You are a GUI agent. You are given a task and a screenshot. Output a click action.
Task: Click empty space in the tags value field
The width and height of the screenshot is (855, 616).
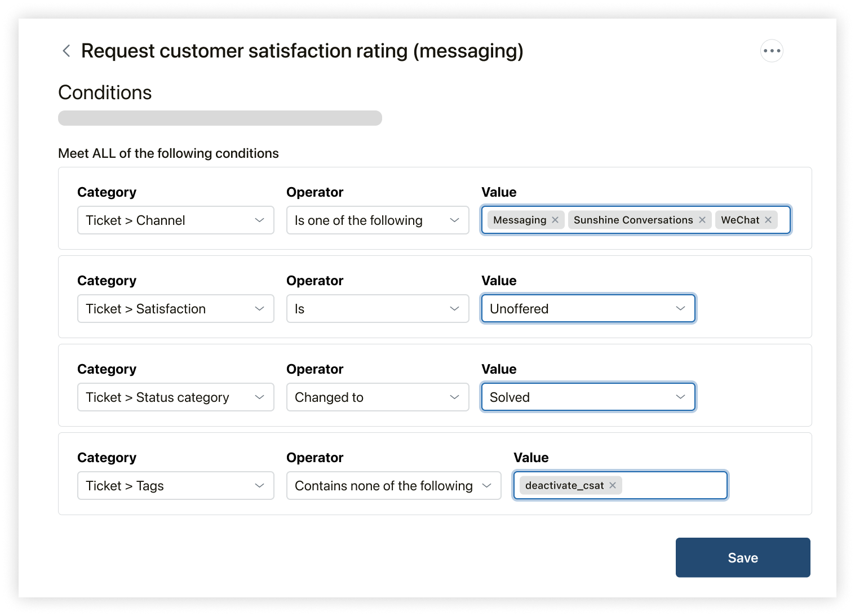pyautogui.click(x=674, y=485)
